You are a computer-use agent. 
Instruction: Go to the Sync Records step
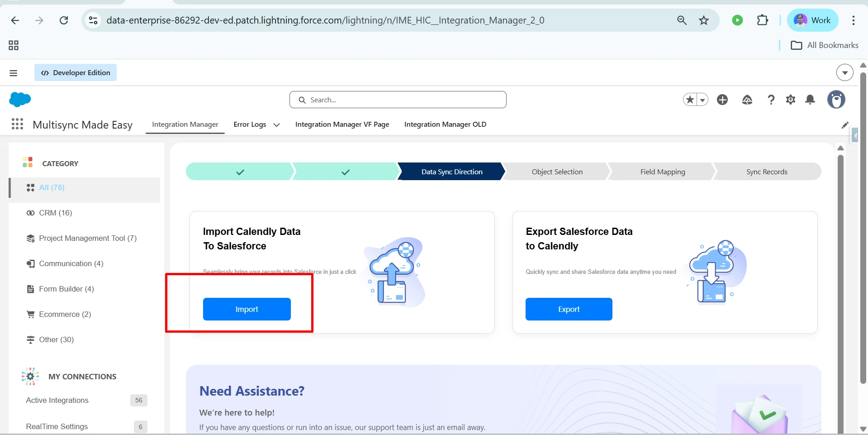(767, 172)
